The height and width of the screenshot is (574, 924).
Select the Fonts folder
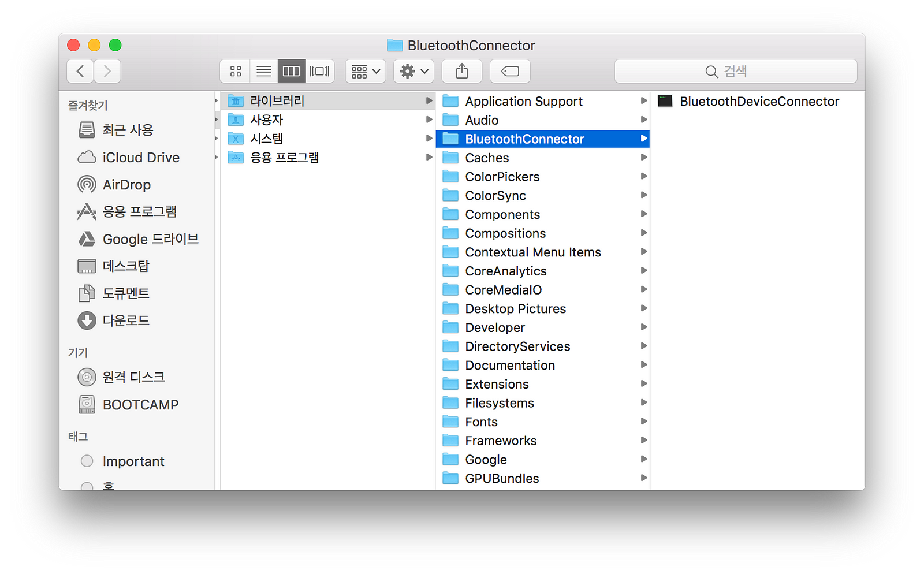tap(543, 422)
